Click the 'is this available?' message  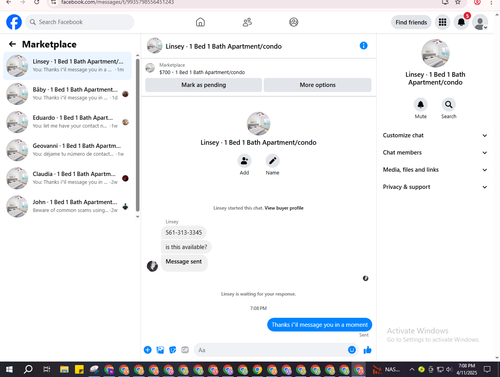coord(186,247)
